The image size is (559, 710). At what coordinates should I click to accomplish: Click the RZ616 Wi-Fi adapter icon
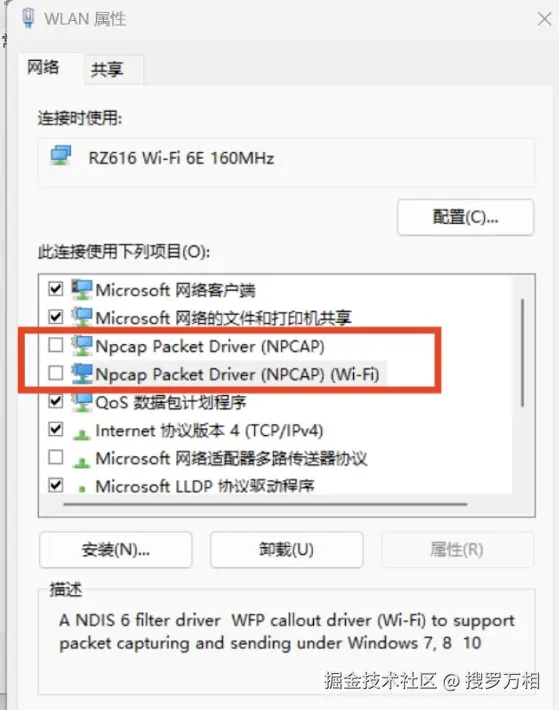tap(61, 156)
